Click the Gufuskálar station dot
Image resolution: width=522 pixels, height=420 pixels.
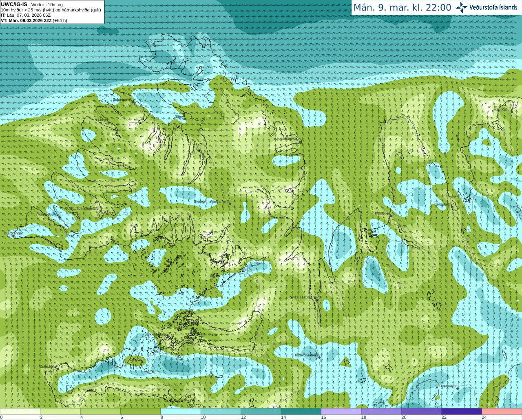pyautogui.click(x=58, y=369)
